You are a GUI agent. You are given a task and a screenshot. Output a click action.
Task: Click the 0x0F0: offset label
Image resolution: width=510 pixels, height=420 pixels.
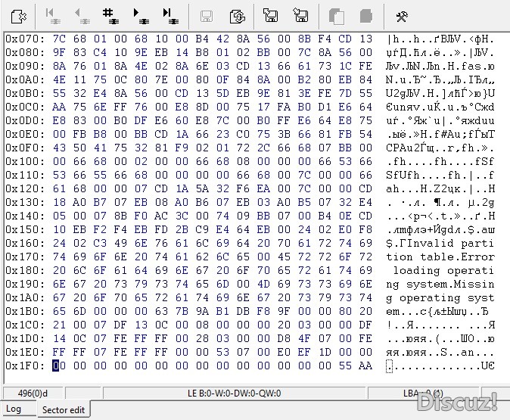[25, 148]
